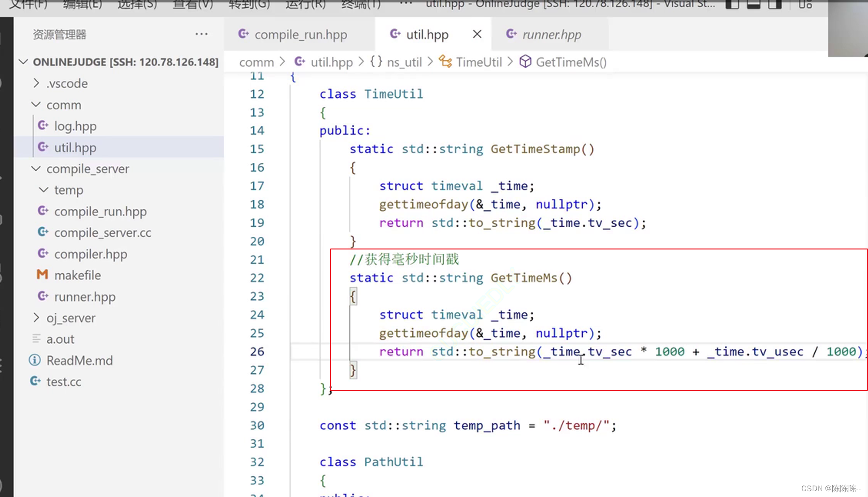Viewport: 868px width, 497px height.
Task: Open ReadMe.md file
Action: point(79,360)
